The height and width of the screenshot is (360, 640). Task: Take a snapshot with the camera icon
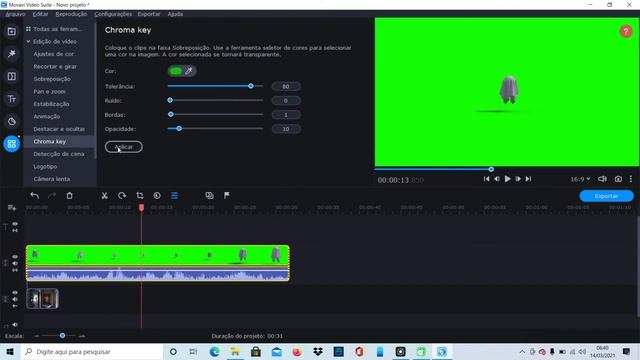(x=618, y=179)
